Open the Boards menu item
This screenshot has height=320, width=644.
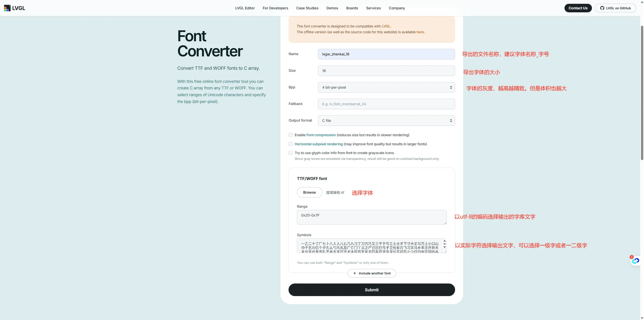coord(352,8)
